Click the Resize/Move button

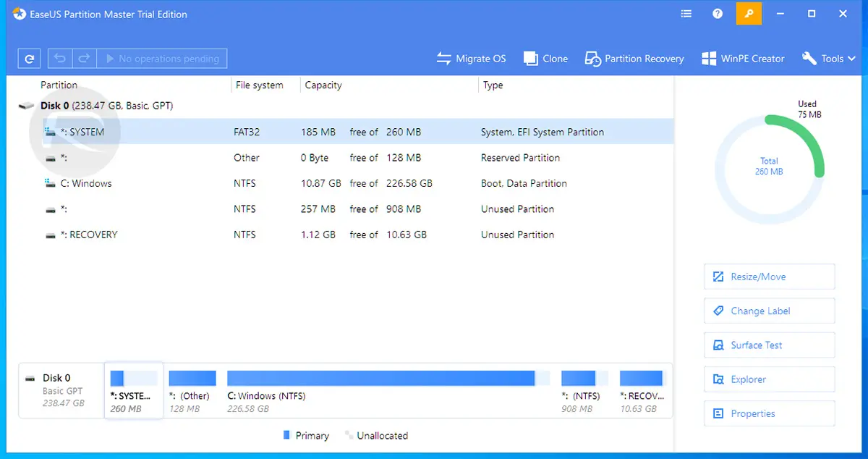point(770,277)
